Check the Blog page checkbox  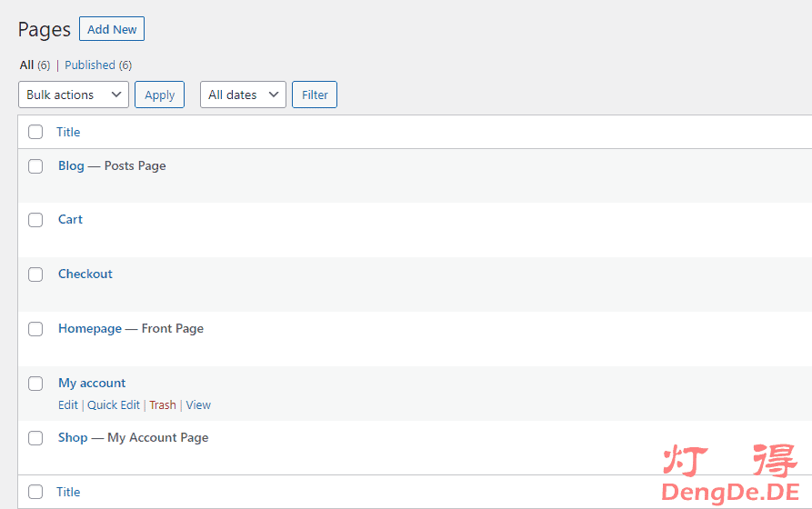[x=35, y=166]
